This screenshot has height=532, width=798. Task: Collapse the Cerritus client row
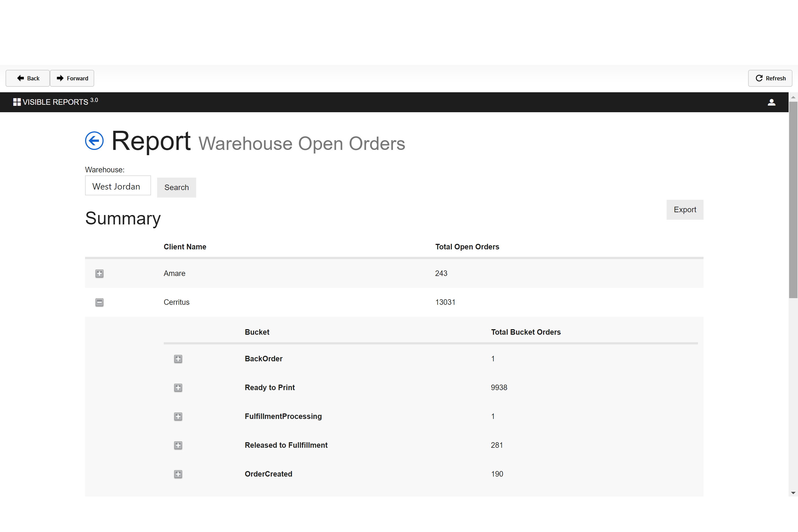99,302
